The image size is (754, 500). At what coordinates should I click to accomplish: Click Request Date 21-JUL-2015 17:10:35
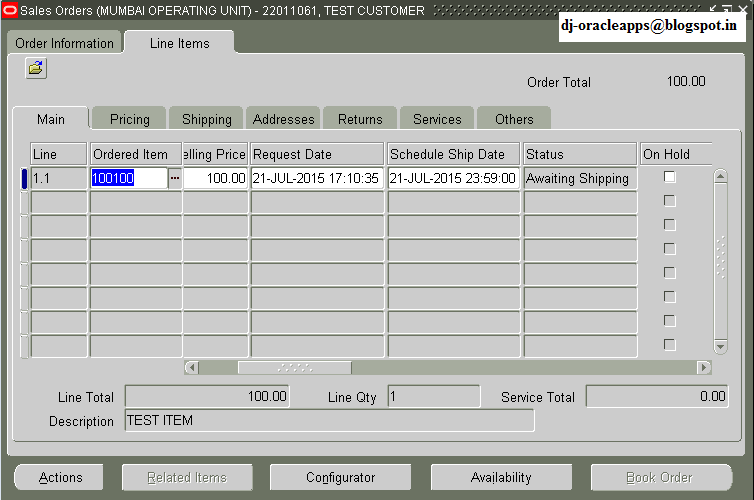tap(317, 178)
